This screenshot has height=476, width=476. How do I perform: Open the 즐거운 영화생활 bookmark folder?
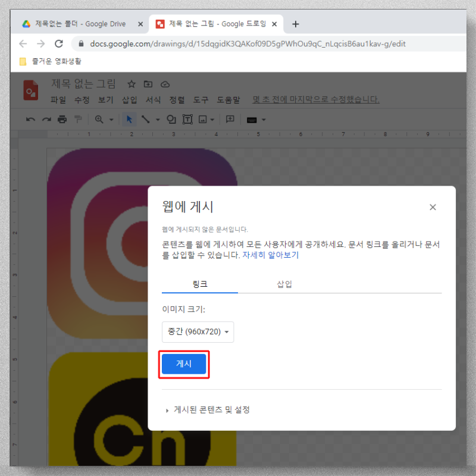tap(51, 61)
